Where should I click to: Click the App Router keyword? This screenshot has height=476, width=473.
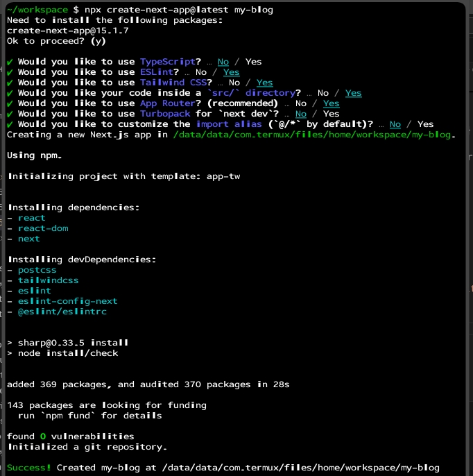[x=167, y=103]
